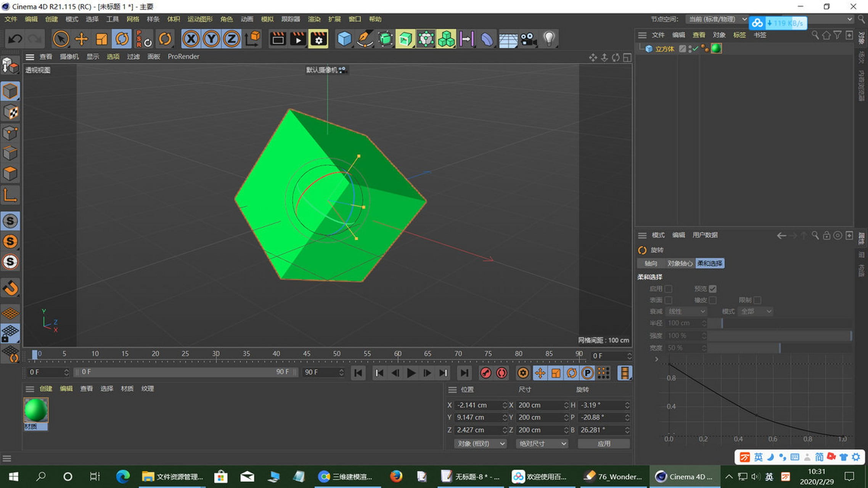This screenshot has height=488, width=868.
Task: Click the Autokeying red icon
Action: (502, 373)
